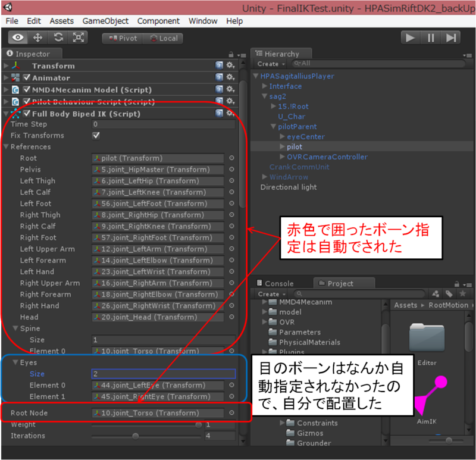Toggle Pivot handle position button
This screenshot has height=460, width=476.
tap(123, 39)
